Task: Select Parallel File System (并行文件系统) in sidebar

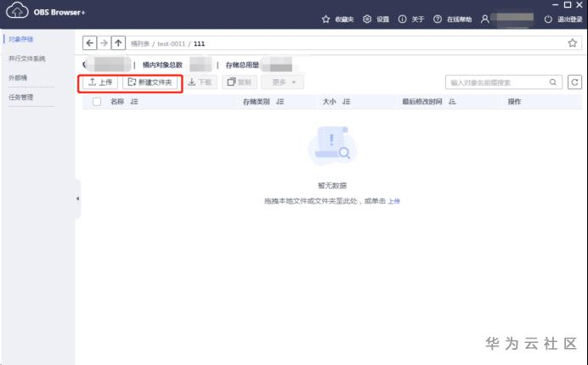Action: (27, 59)
